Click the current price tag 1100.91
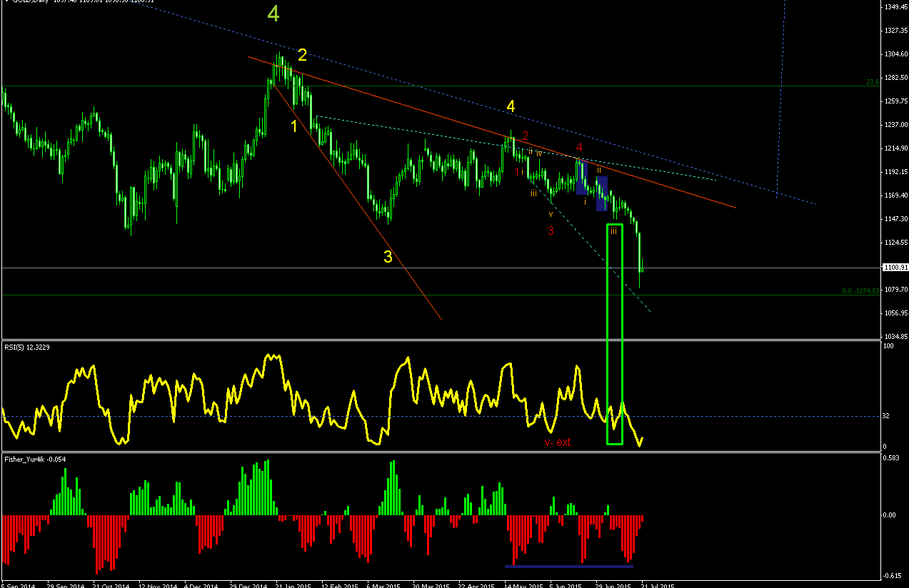The height and width of the screenshot is (588, 909). [895, 268]
